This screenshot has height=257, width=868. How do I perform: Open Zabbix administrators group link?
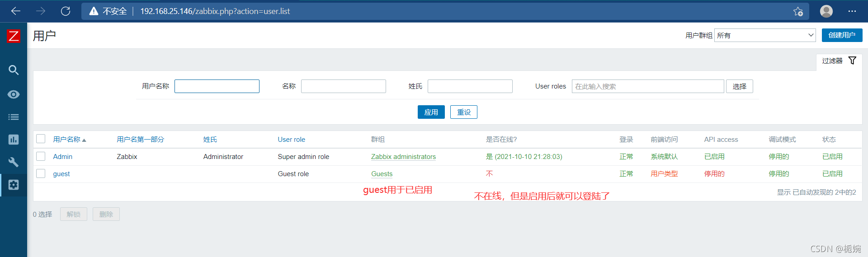pos(403,157)
